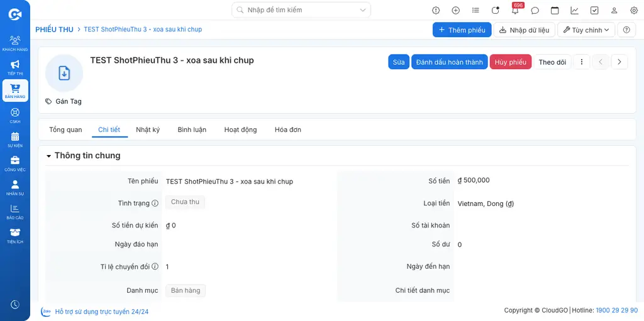This screenshot has height=321, width=644.
Task: Click the record title heading text
Action: click(172, 60)
